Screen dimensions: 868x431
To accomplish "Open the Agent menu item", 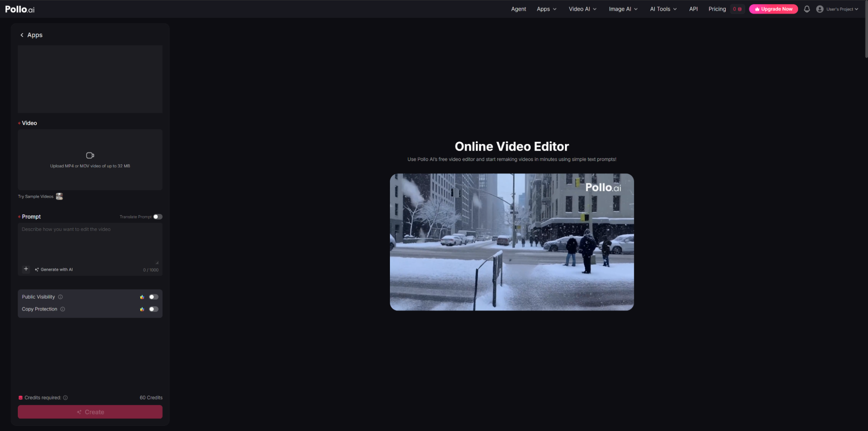I will pos(518,9).
